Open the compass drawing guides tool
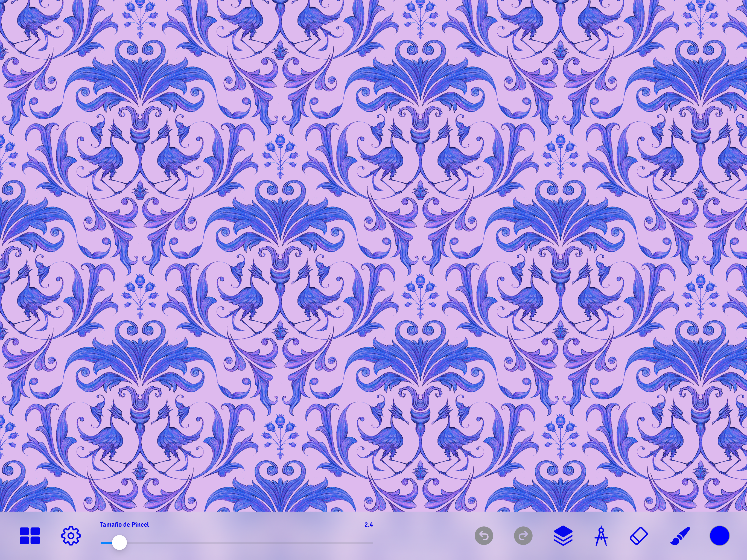This screenshot has width=747, height=560. click(x=601, y=536)
